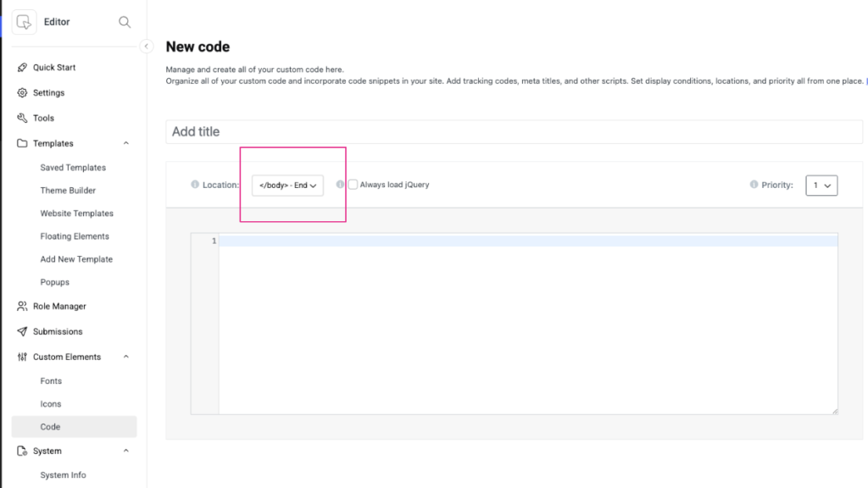Click the Custom Elements sliders icon
This screenshot has width=868, height=488.
(22, 357)
